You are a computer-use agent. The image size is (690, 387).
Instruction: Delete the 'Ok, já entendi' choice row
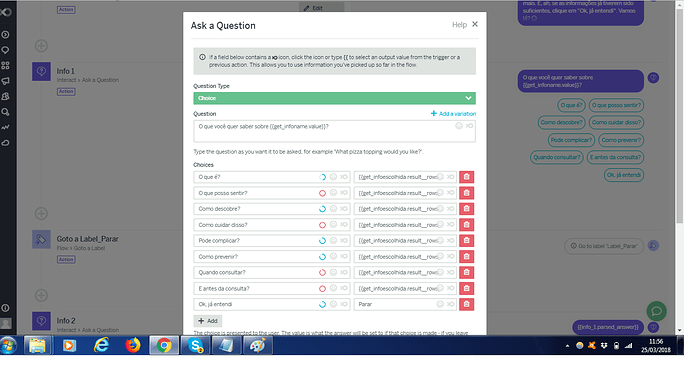(x=466, y=304)
